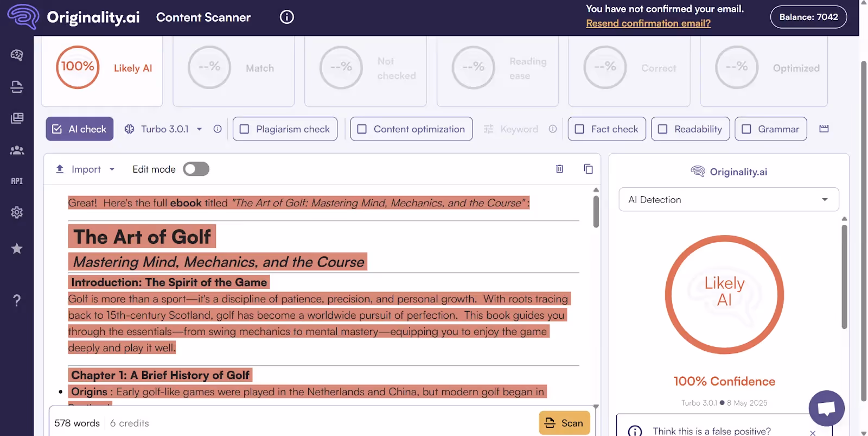The image size is (868, 436).
Task: Select the Reading ease score card
Action: [x=497, y=71]
